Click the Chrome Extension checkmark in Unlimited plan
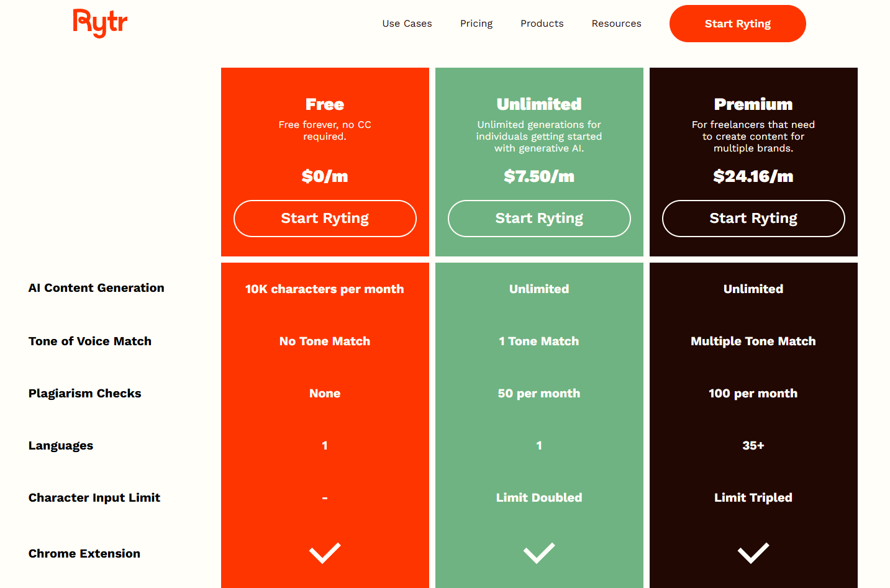 point(539,553)
